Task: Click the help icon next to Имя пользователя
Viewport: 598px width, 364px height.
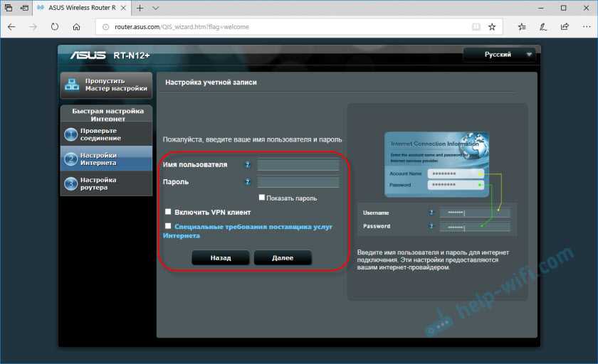Action: click(x=248, y=165)
